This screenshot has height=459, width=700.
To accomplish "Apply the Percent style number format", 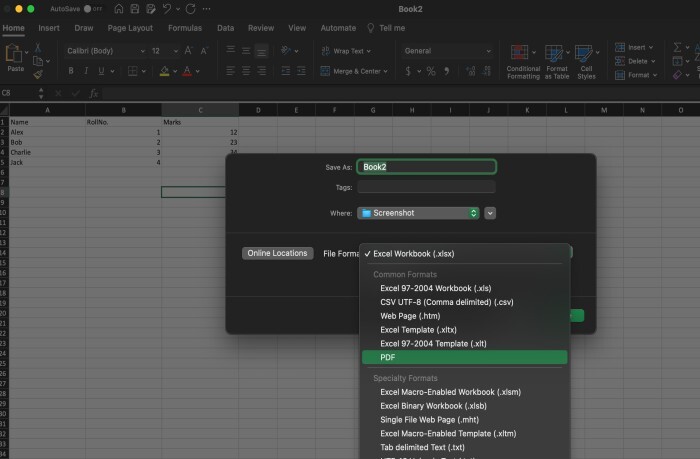I will (431, 71).
